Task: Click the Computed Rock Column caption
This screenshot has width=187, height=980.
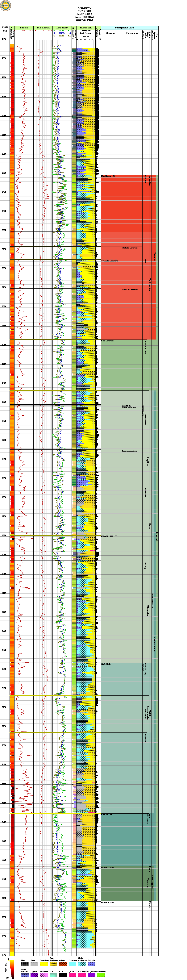Action: tap(85, 32)
